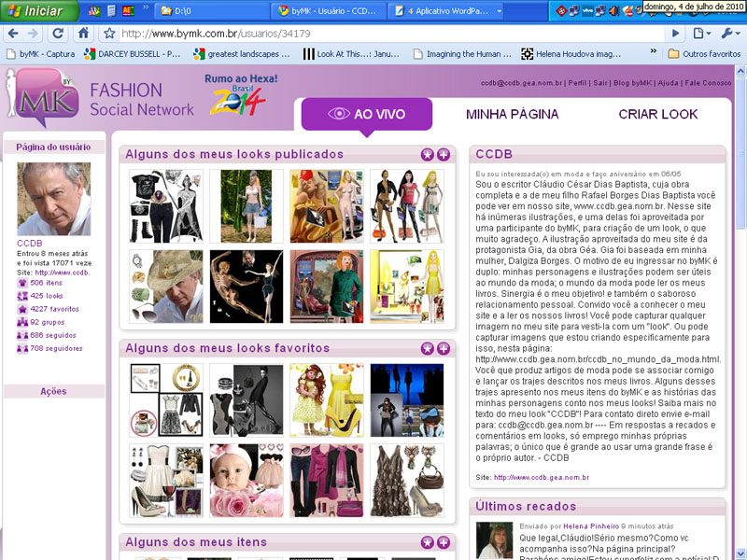Click the 4227 favoritos star icon
Screen dimensions: 747x560
click(22, 308)
